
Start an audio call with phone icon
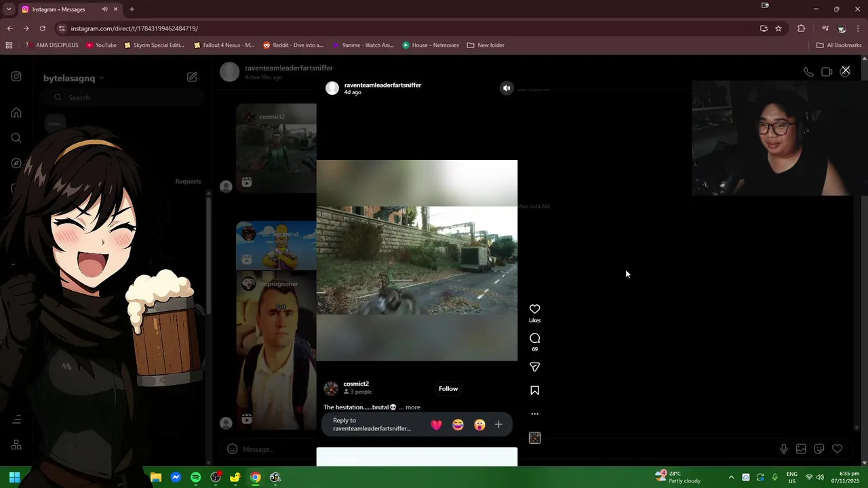click(808, 72)
